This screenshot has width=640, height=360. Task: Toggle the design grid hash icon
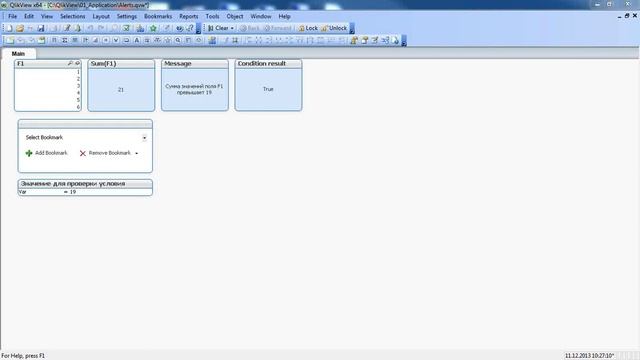(235, 40)
